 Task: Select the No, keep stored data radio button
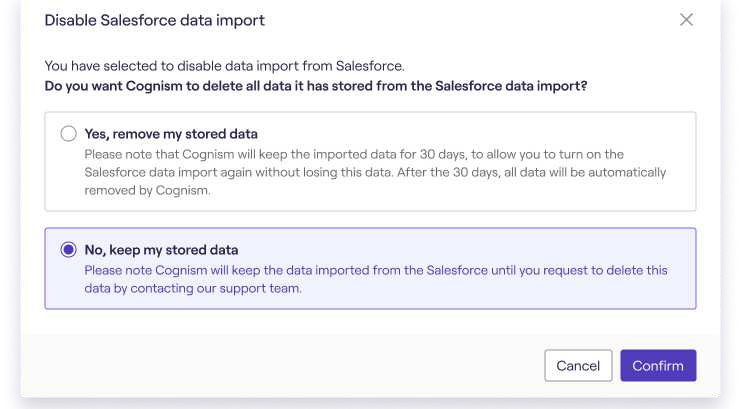68,250
